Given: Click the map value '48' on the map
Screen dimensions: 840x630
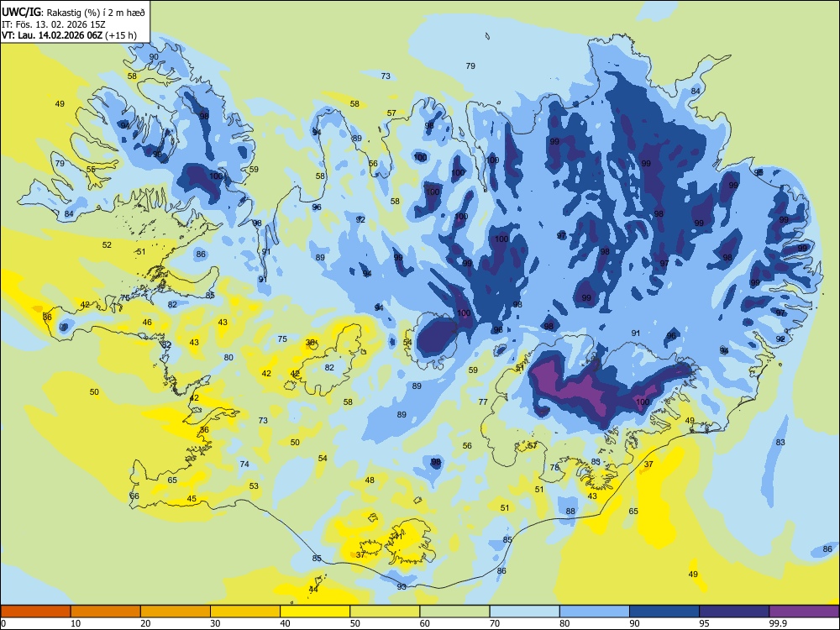Looking at the screenshot, I should click(370, 480).
